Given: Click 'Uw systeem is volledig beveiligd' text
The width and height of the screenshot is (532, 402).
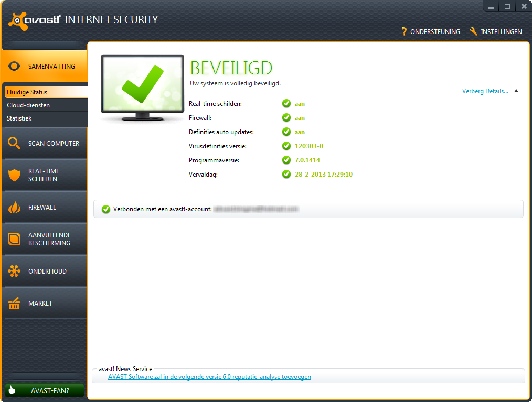Looking at the screenshot, I should (x=235, y=83).
